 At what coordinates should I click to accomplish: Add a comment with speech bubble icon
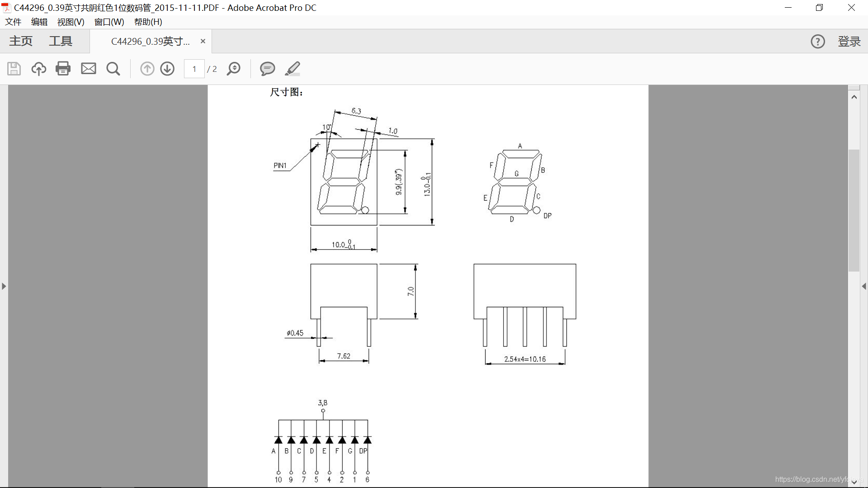(267, 69)
